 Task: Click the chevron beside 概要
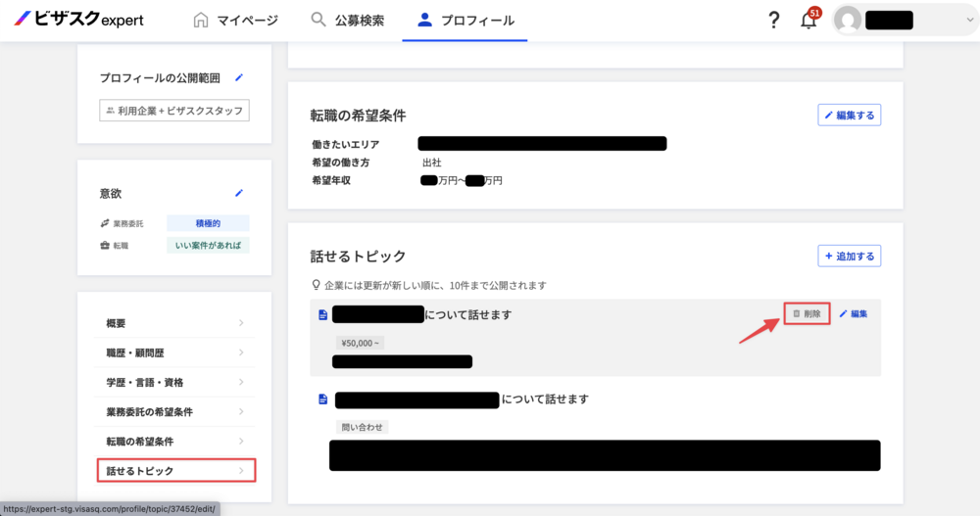pos(241,323)
